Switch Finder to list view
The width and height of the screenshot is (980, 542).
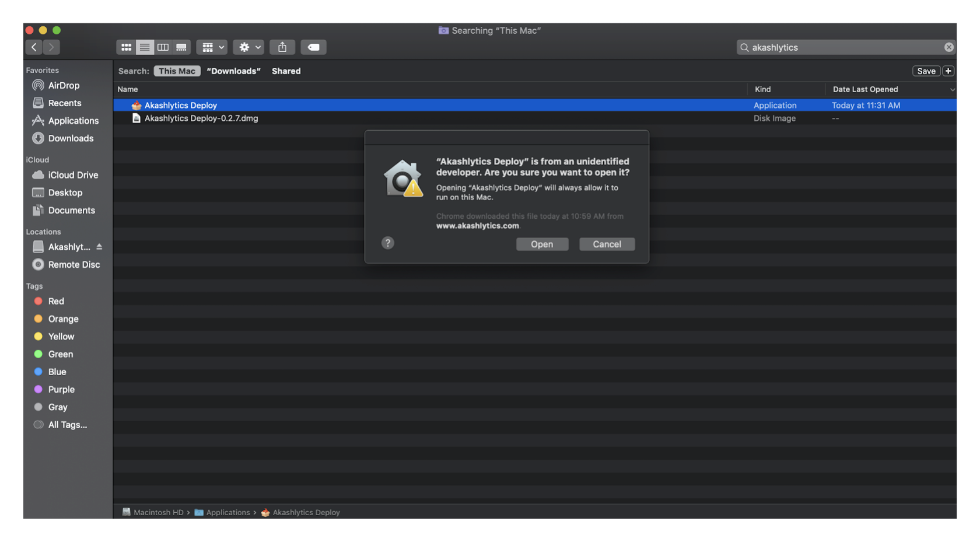click(145, 47)
